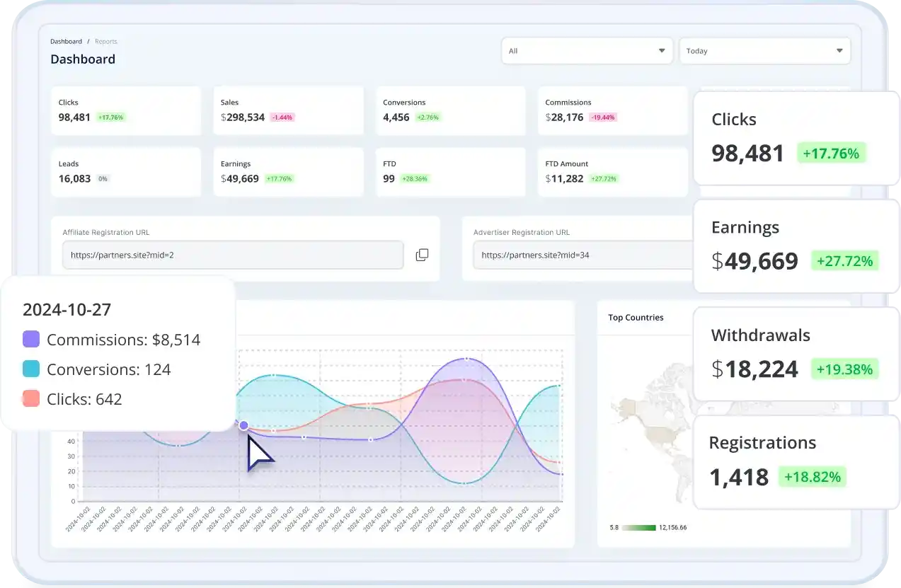This screenshot has width=901, height=588.
Task: Click the Registrations +18.82% badge
Action: 813,477
